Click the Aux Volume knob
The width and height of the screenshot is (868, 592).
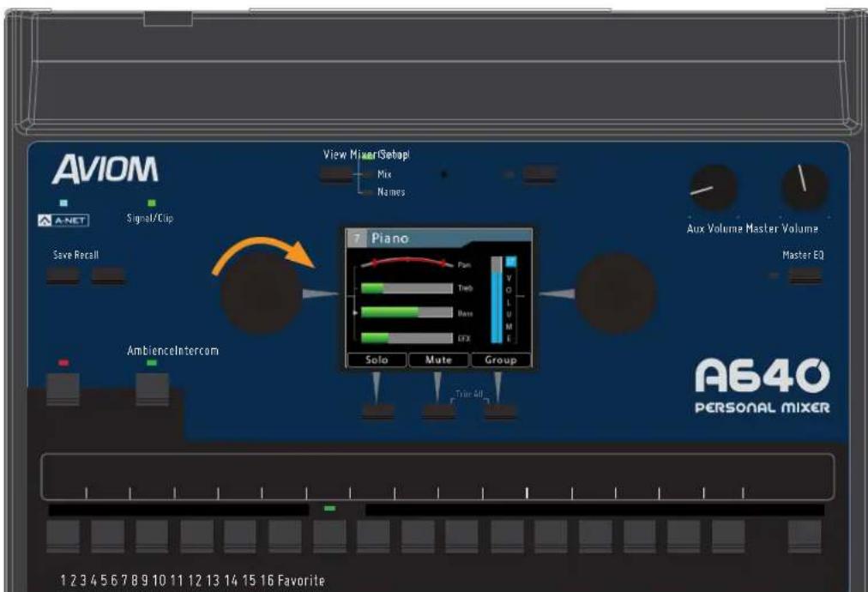[x=713, y=188]
